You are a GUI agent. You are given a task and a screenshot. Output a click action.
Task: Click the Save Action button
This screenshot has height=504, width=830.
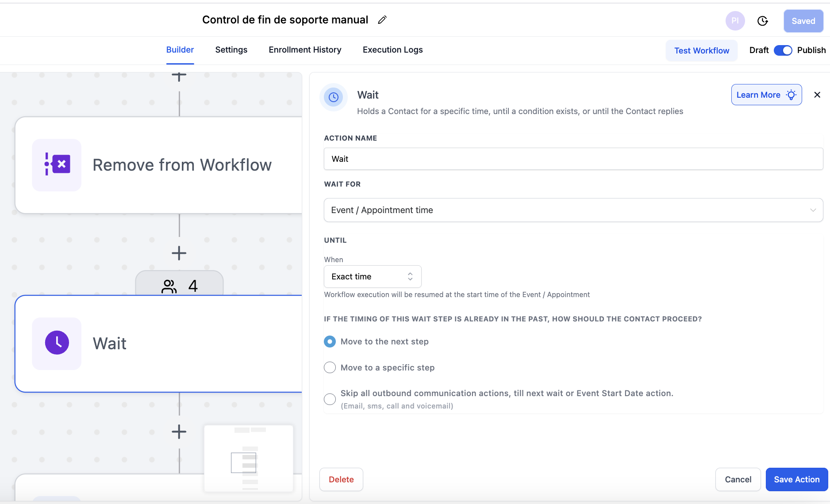(796, 479)
